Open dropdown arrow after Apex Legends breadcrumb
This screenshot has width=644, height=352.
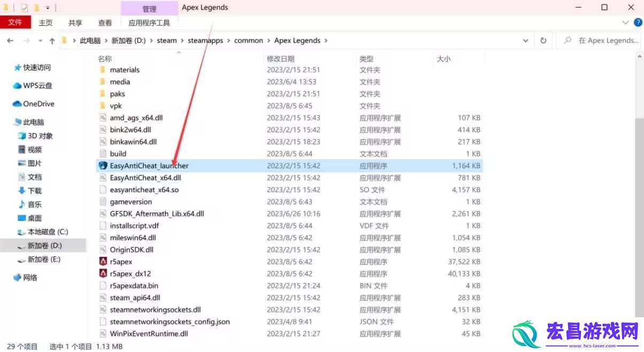click(326, 41)
